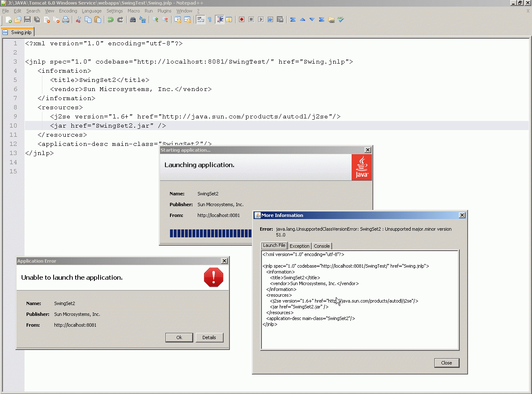Click line number 1 in the editor margin
Image resolution: width=532 pixels, height=394 pixels.
15,43
